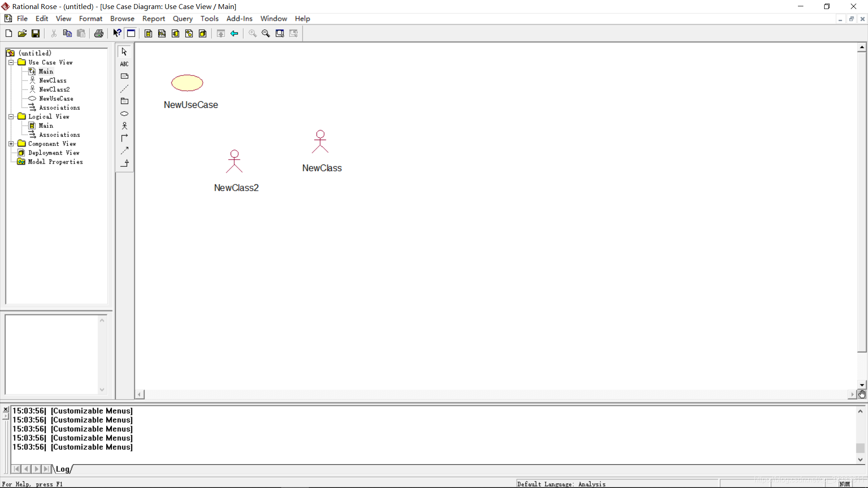
Task: Open the Tools menu
Action: tap(209, 19)
